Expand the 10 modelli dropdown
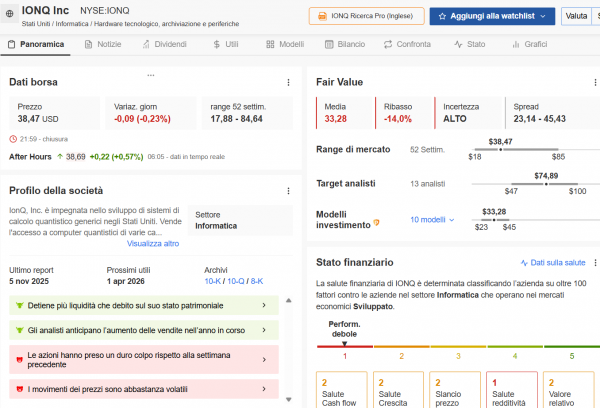The height and width of the screenshot is (408, 600). pos(432,220)
